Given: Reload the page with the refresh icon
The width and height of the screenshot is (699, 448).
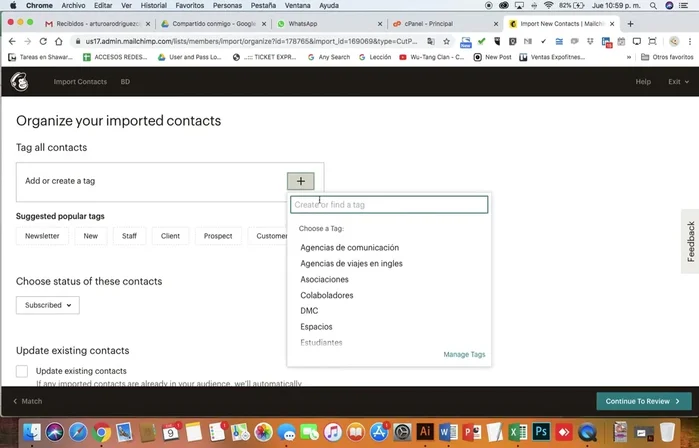Looking at the screenshot, I should tap(43, 41).
